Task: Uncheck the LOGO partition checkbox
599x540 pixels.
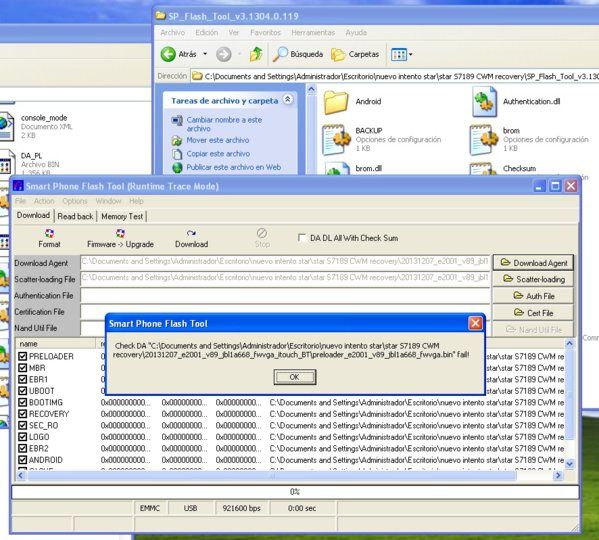Action: pos(23,437)
